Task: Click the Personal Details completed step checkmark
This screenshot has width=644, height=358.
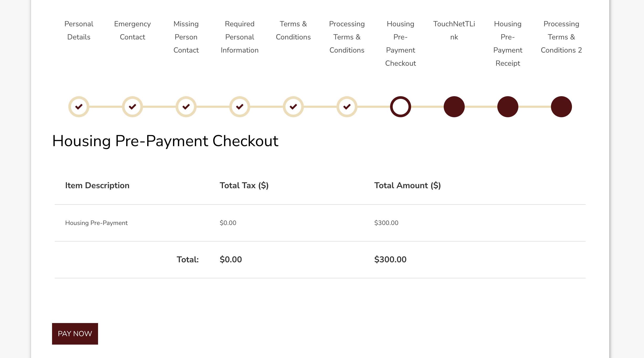Action: (79, 107)
